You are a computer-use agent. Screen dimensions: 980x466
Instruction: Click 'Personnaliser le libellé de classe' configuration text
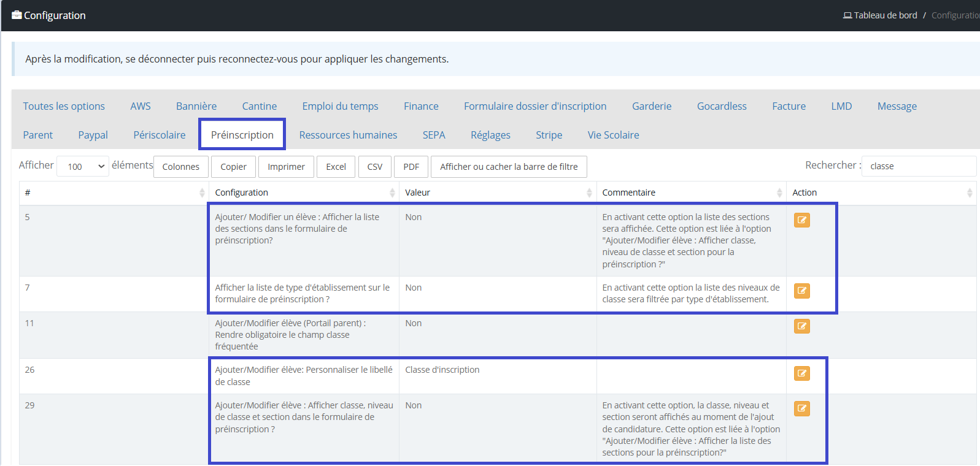click(x=304, y=376)
